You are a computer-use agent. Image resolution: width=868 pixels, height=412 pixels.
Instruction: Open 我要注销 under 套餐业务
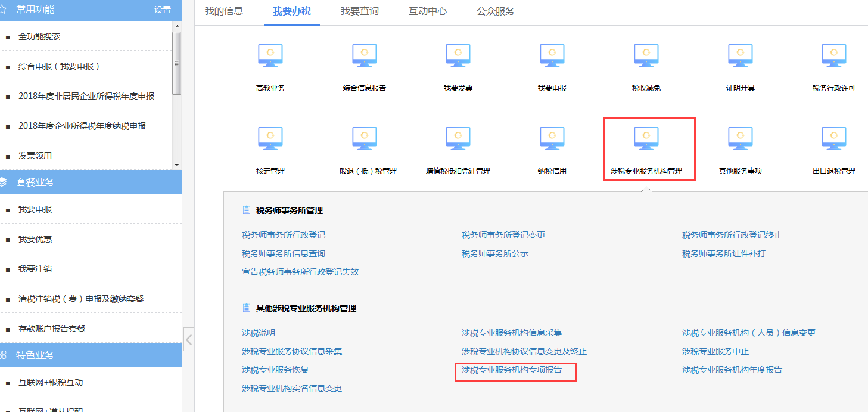[x=35, y=269]
